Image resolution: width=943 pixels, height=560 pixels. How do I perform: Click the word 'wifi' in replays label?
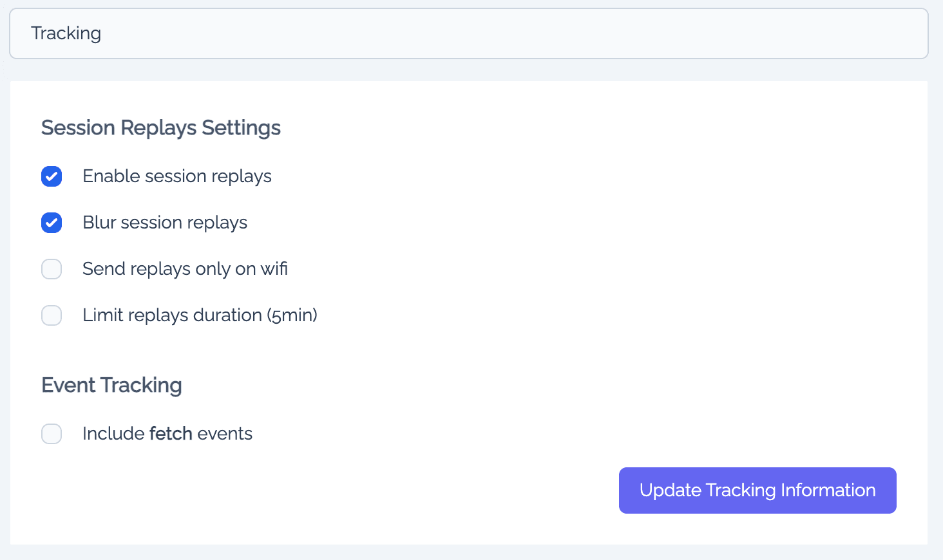click(274, 269)
